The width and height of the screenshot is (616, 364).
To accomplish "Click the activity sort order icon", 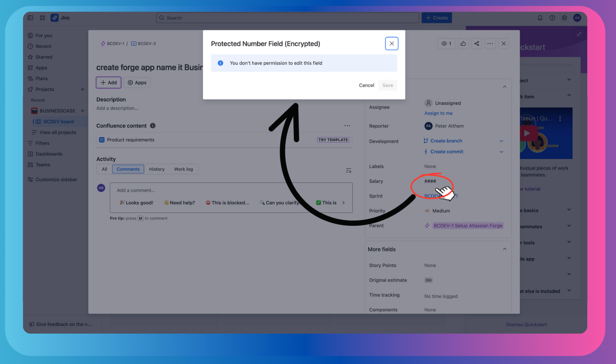I will pos(348,170).
